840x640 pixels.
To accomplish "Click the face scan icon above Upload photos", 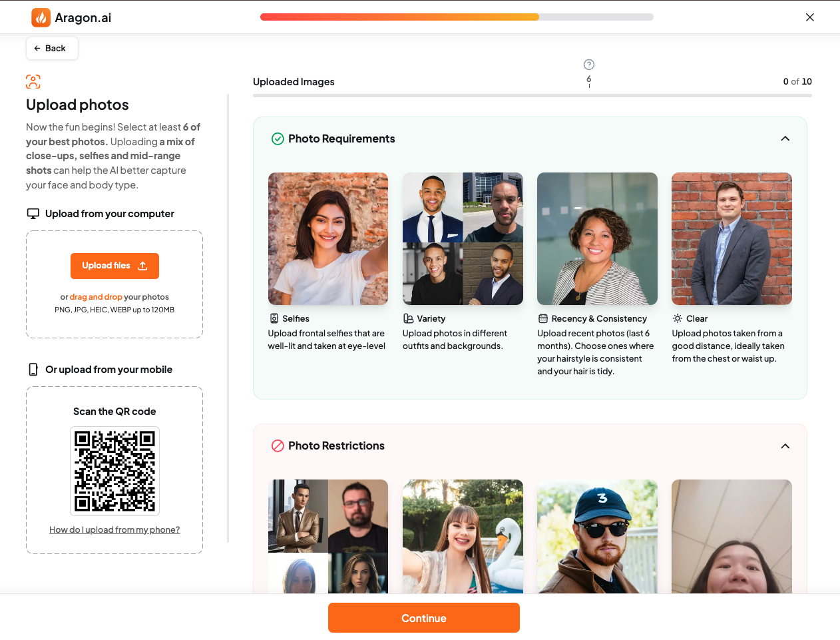I will click(33, 82).
